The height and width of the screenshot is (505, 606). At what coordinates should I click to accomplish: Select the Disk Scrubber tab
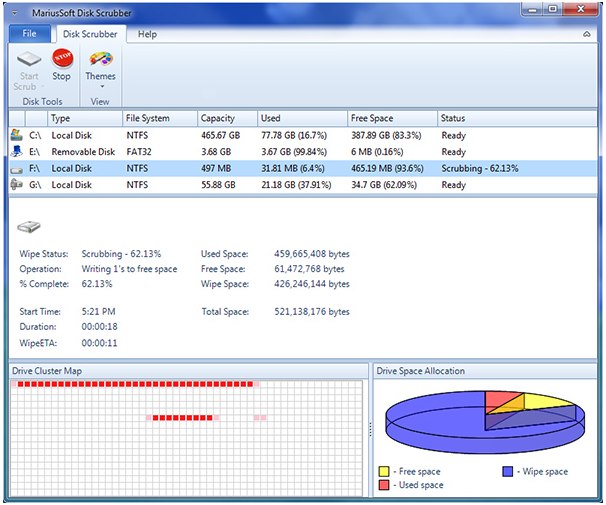[x=90, y=34]
